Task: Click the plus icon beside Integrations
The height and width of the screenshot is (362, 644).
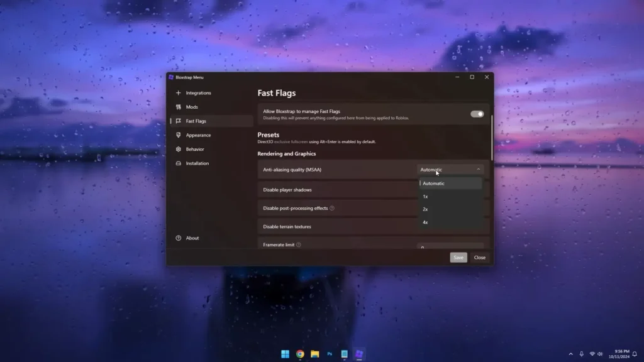Action: [178, 93]
